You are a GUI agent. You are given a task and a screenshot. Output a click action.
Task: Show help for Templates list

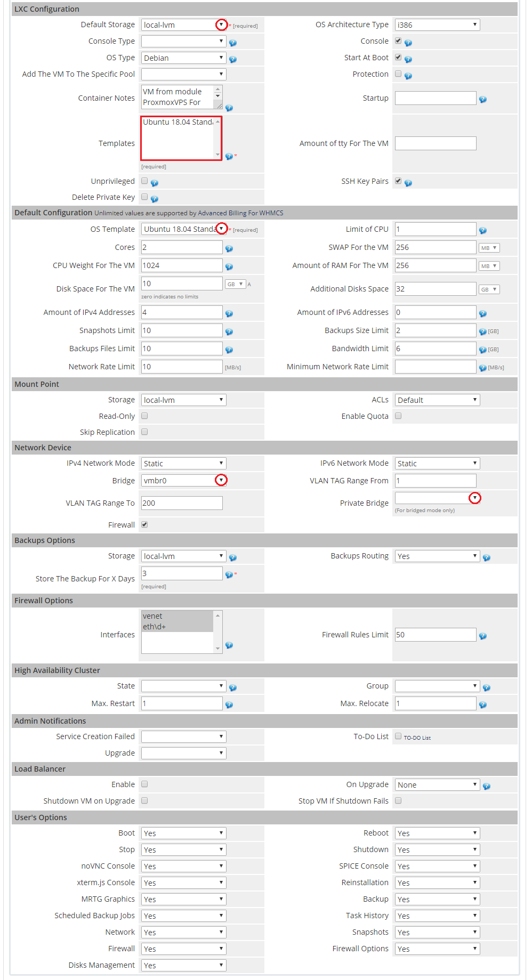(x=229, y=156)
